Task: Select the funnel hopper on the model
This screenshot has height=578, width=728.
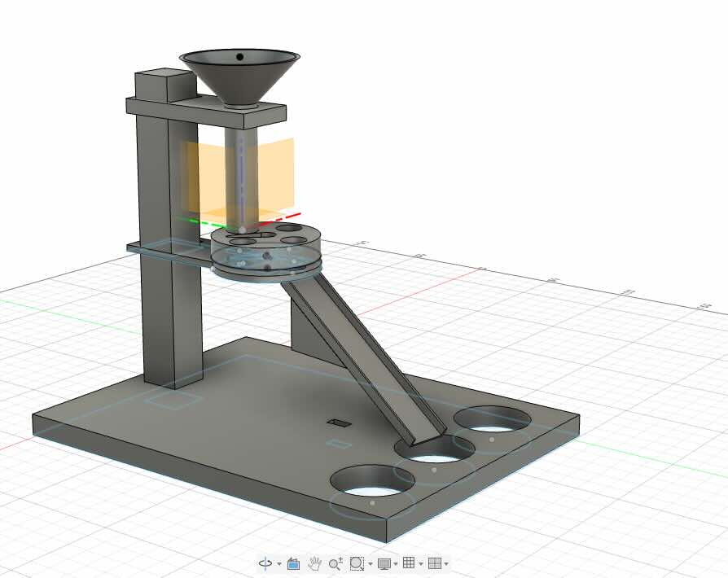Action: 239,81
